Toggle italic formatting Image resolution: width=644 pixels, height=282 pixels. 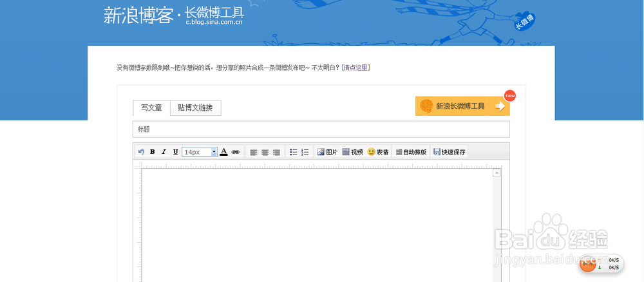coord(164,152)
